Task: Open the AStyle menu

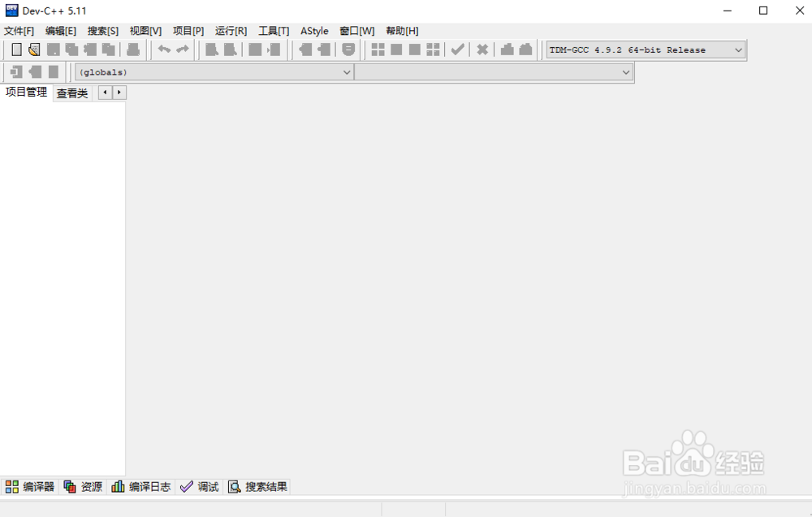Action: point(314,31)
